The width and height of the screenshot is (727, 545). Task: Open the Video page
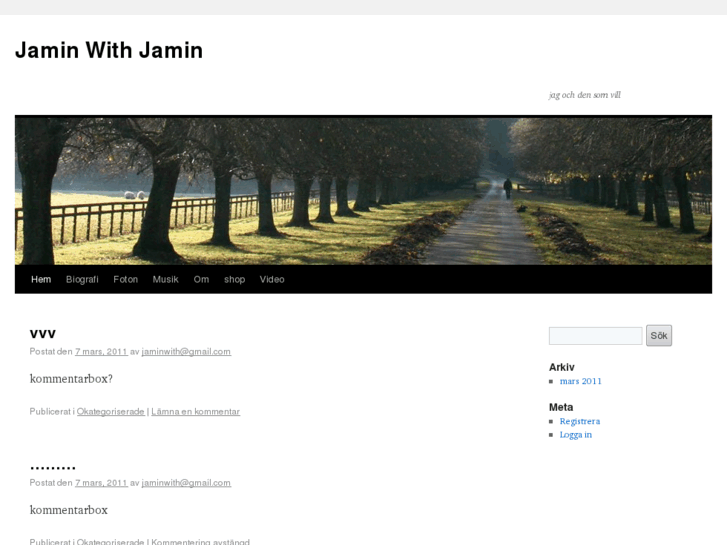click(x=272, y=279)
